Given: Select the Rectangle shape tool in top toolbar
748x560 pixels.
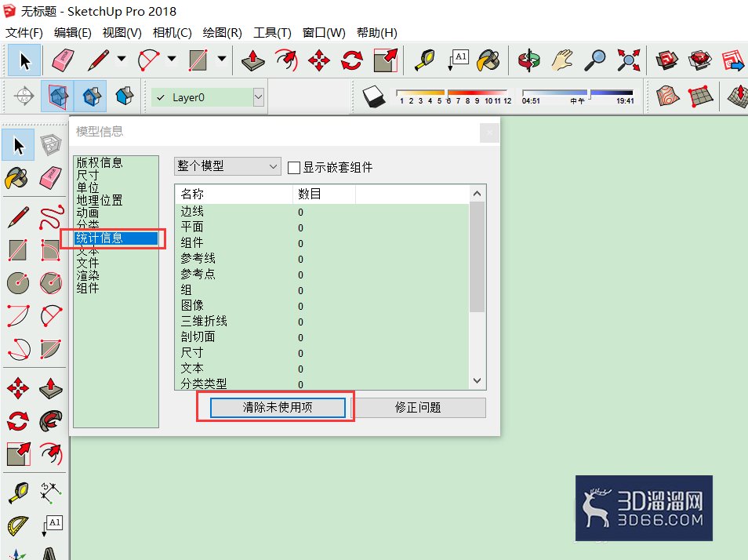Looking at the screenshot, I should pos(198,60).
